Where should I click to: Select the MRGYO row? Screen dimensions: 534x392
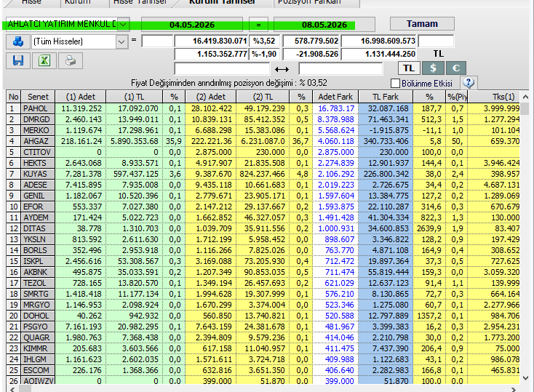[x=263, y=305]
